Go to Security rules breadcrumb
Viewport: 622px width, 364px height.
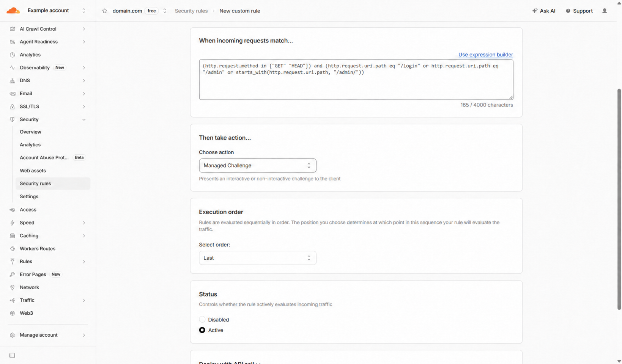point(191,11)
